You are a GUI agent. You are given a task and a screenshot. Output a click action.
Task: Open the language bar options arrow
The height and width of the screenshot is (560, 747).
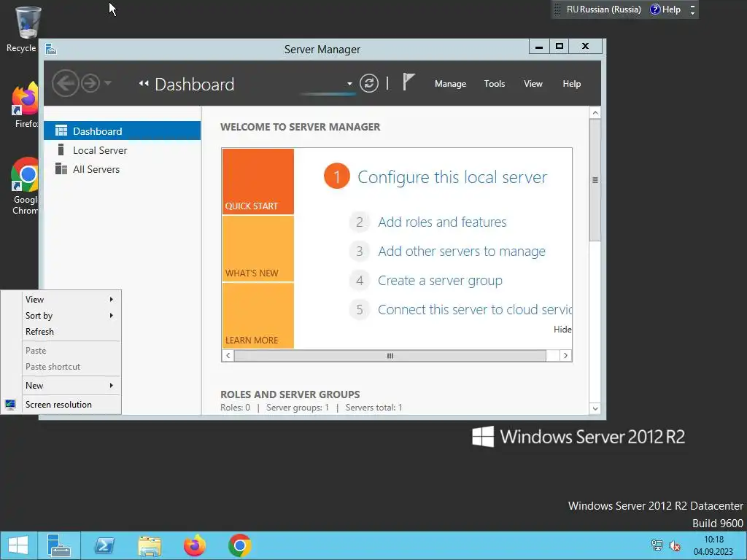coord(693,13)
